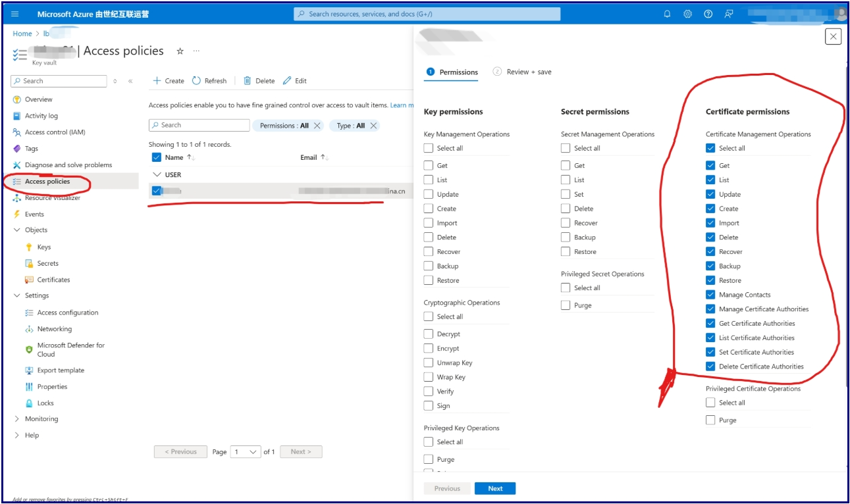The height and width of the screenshot is (504, 850).
Task: Open Access control (IAM) menu item
Action: [x=55, y=132]
